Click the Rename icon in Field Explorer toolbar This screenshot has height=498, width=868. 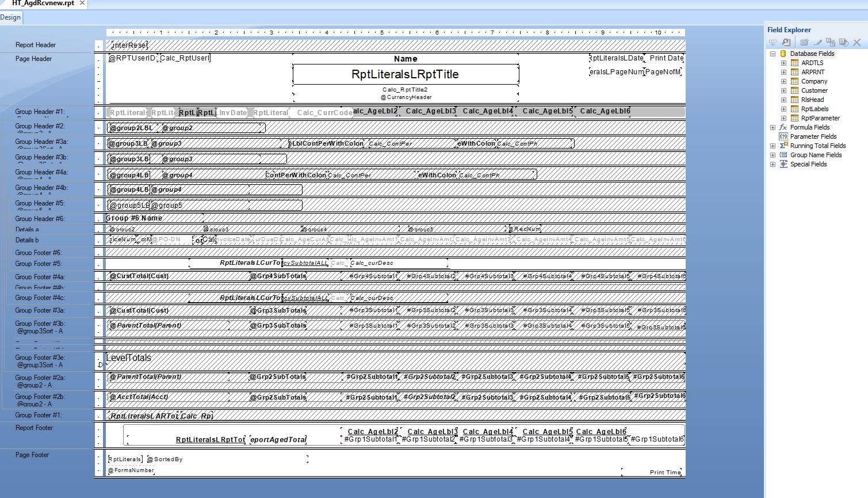coord(844,42)
